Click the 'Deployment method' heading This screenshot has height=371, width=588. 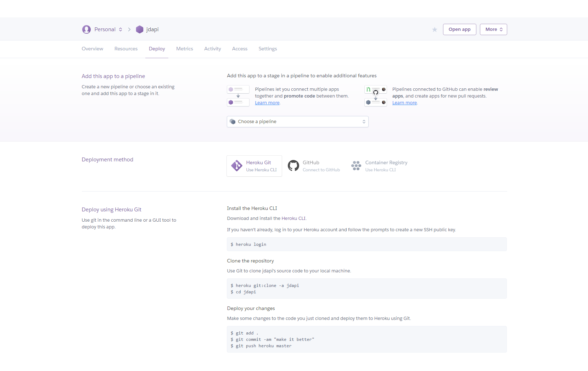pos(107,160)
